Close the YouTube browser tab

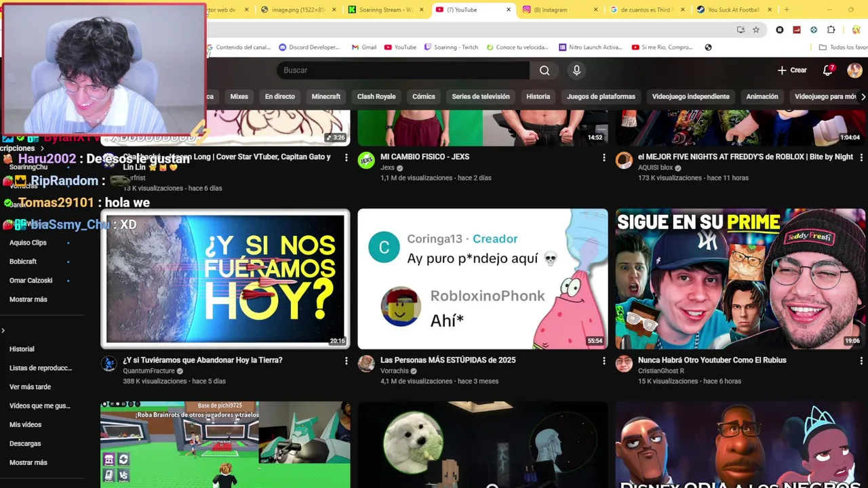click(x=509, y=9)
